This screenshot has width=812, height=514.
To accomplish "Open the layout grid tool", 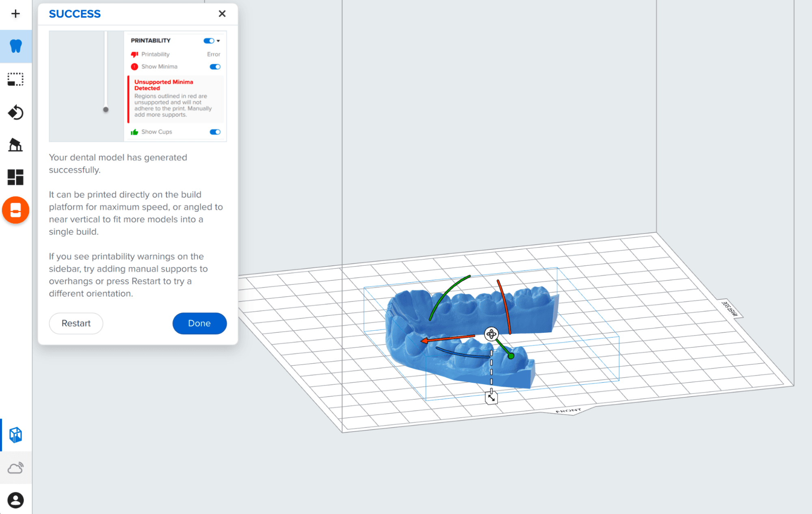I will click(15, 177).
